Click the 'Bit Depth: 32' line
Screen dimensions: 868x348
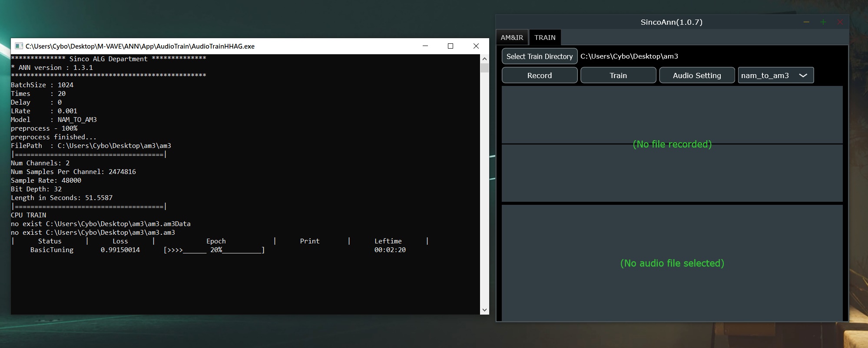36,189
